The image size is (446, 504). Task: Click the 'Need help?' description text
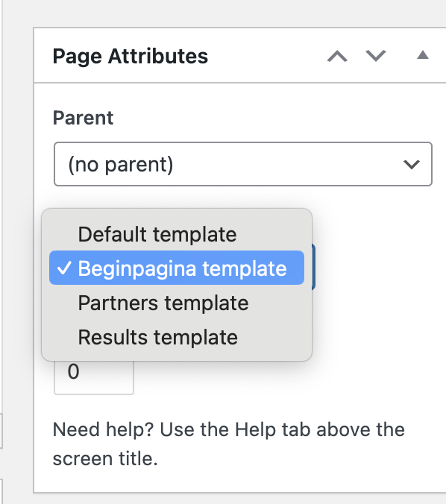point(229,444)
